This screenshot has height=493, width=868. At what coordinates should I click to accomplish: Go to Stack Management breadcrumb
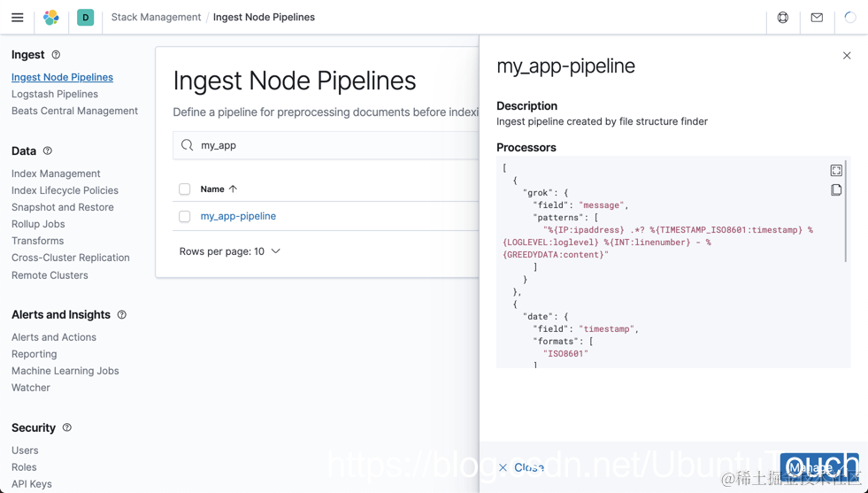[x=156, y=17]
